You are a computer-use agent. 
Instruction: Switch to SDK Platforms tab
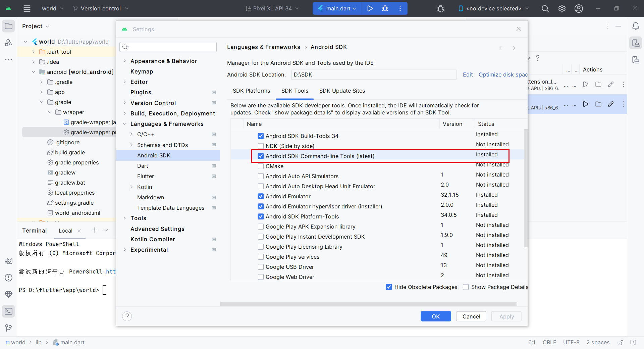(x=251, y=91)
